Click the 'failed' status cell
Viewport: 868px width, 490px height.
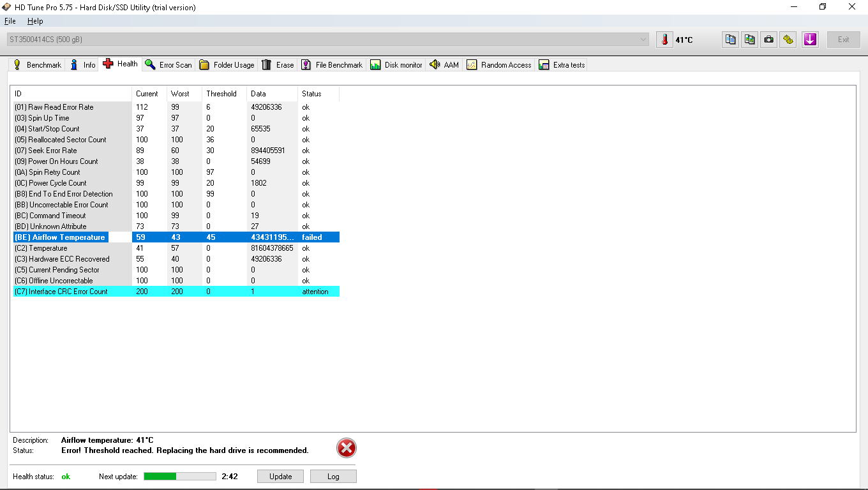(x=312, y=237)
